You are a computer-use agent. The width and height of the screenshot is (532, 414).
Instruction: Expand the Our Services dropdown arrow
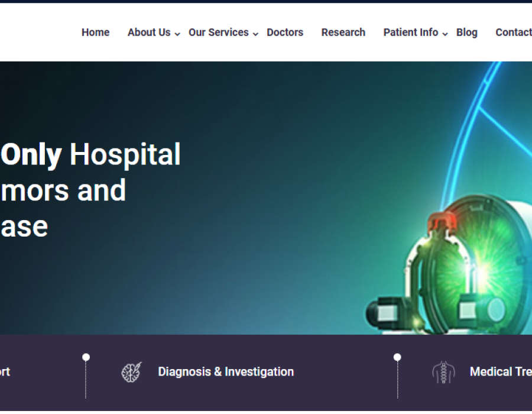coord(255,34)
